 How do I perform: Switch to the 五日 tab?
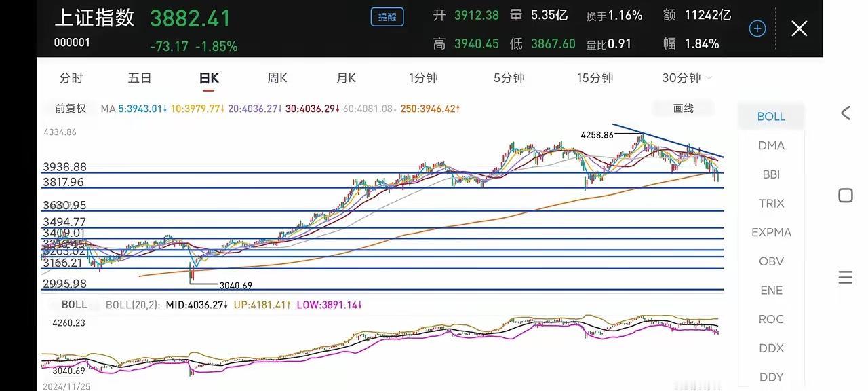click(140, 78)
